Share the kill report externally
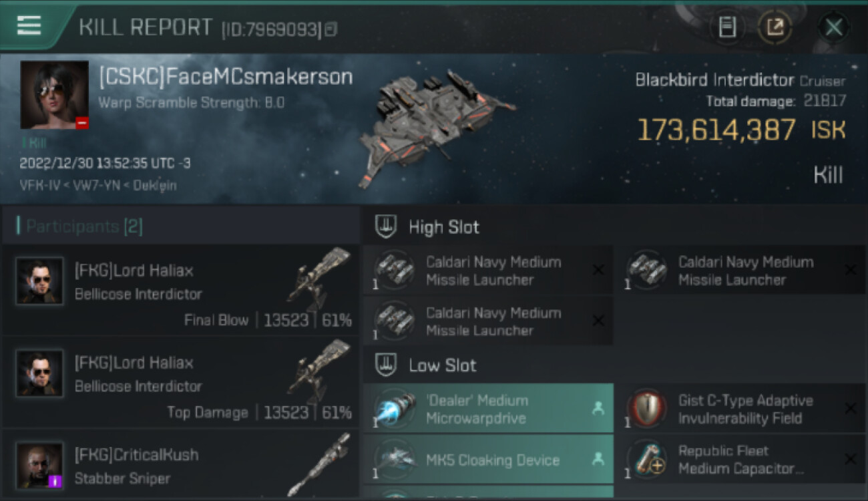This screenshot has height=501, width=868. pos(775,27)
